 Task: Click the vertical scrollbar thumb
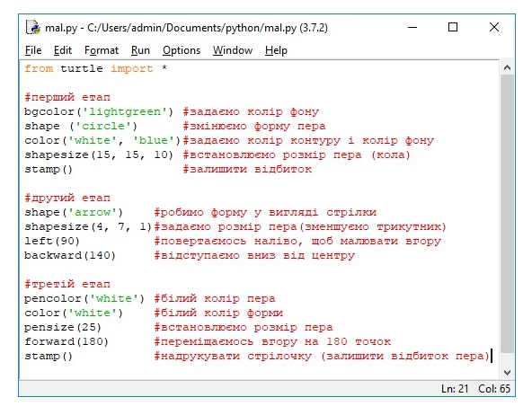(x=507, y=214)
